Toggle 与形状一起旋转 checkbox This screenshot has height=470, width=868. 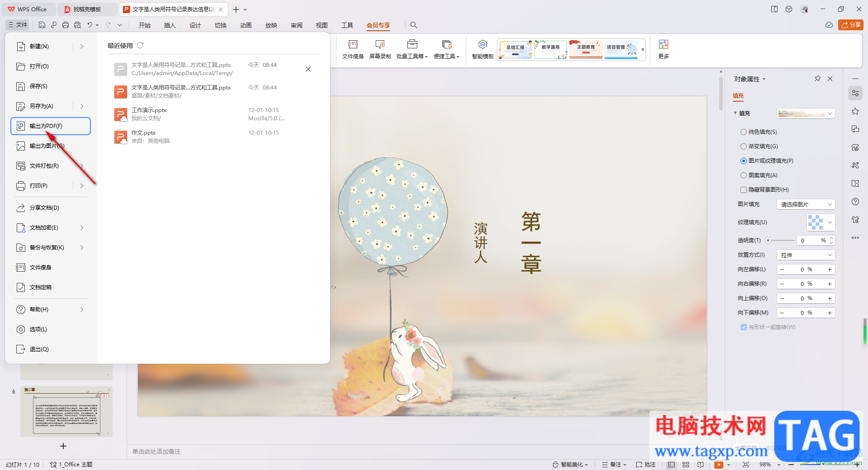click(x=744, y=327)
